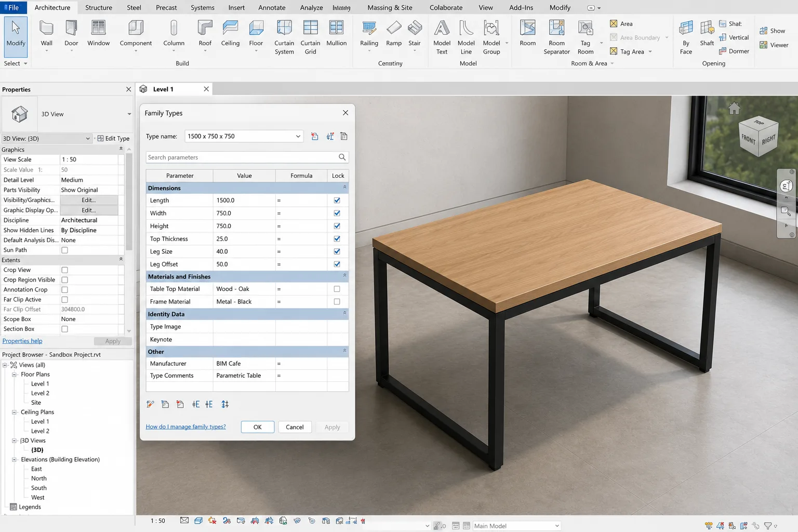Viewport: 798px width, 532px height.
Task: Collapse the Ceiling Plans tree node
Action: 15,412
